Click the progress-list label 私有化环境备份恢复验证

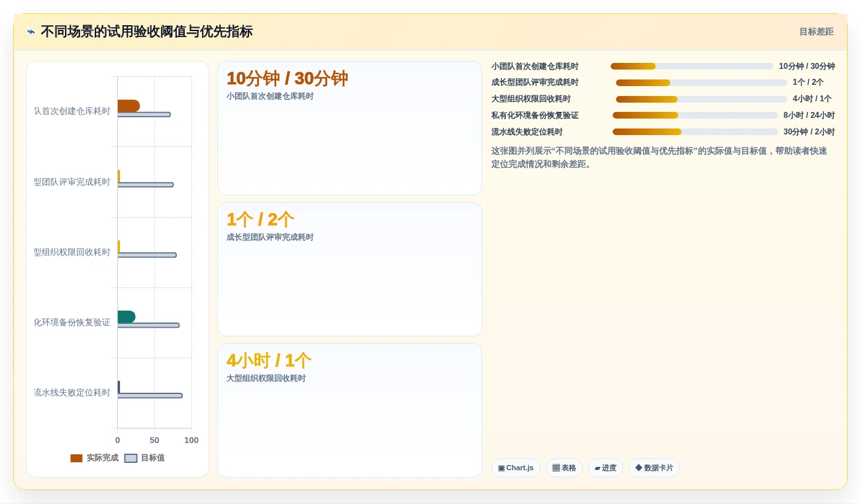pos(535,115)
